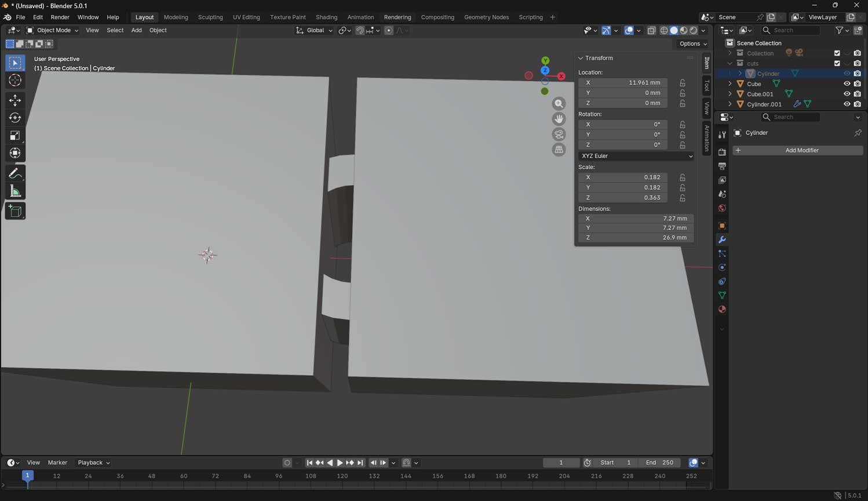Expand the Cube item in outliner

[730, 84]
